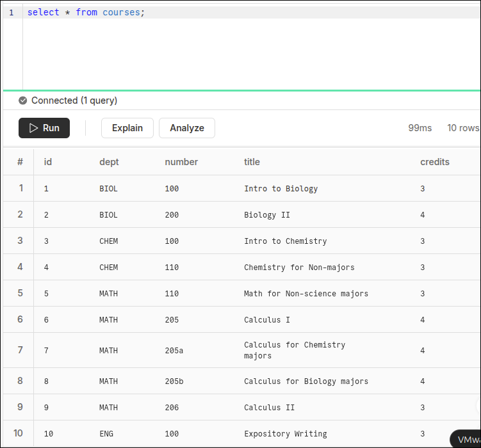Click the '#' row index column header
Viewport: 481px width, 448px height.
(20, 162)
